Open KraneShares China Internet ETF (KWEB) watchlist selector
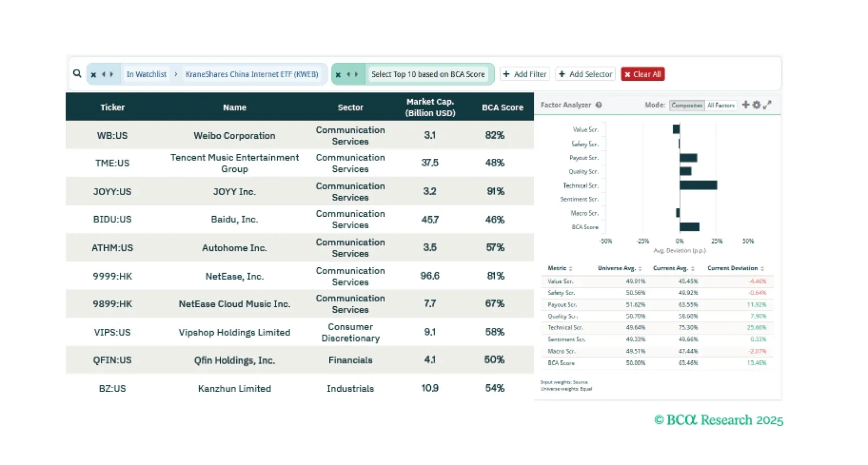 tap(252, 74)
